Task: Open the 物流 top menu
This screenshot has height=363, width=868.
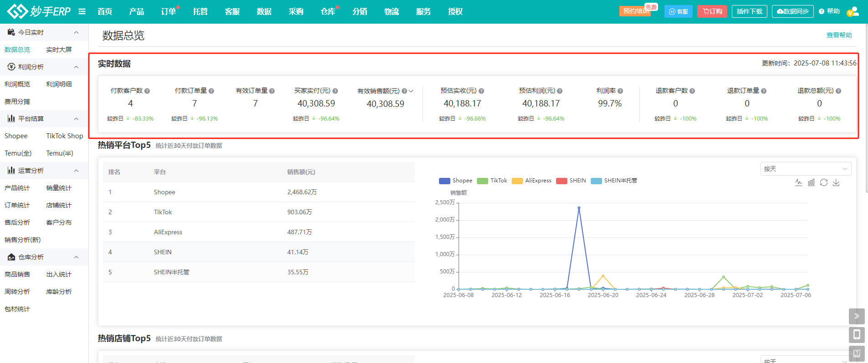Action: pos(392,11)
